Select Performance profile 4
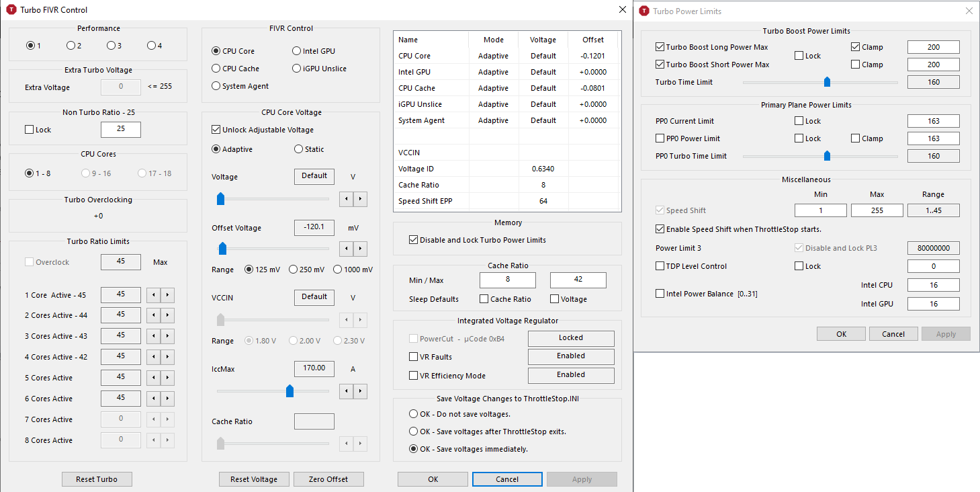Screen dimensions: 980x492 tap(154, 46)
